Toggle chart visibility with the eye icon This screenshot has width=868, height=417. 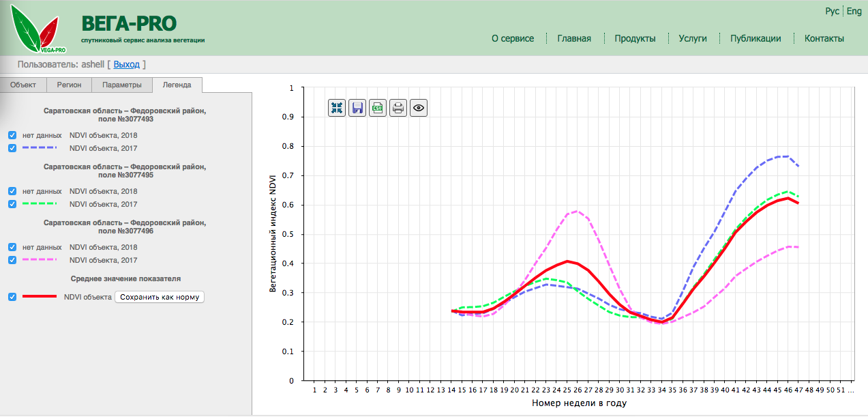[x=419, y=108]
